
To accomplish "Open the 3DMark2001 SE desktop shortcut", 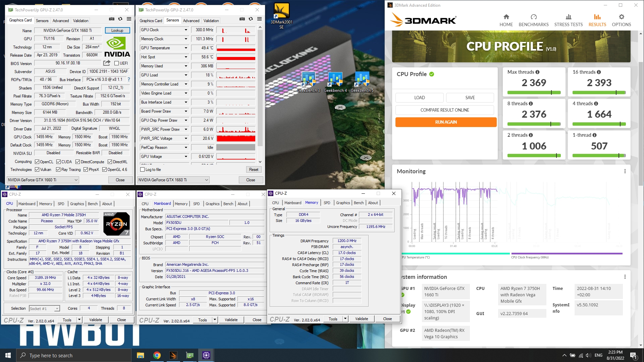I will tap(281, 16).
